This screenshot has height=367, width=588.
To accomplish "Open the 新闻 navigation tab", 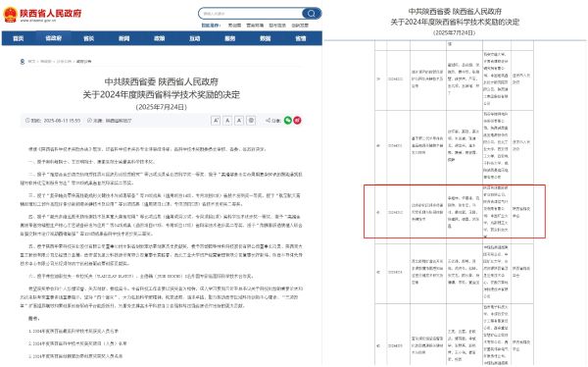I will [x=124, y=38].
